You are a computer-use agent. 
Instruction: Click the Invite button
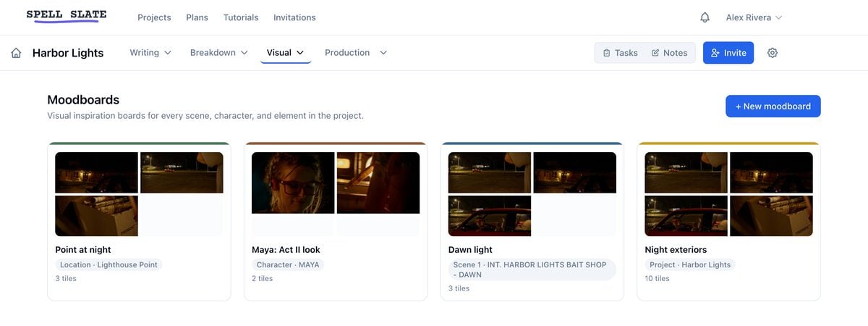point(728,53)
